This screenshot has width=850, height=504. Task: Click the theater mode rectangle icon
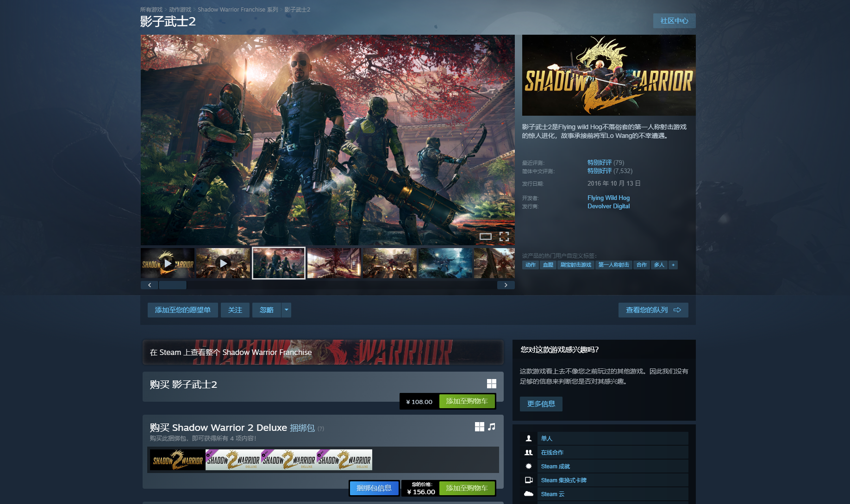click(x=486, y=236)
